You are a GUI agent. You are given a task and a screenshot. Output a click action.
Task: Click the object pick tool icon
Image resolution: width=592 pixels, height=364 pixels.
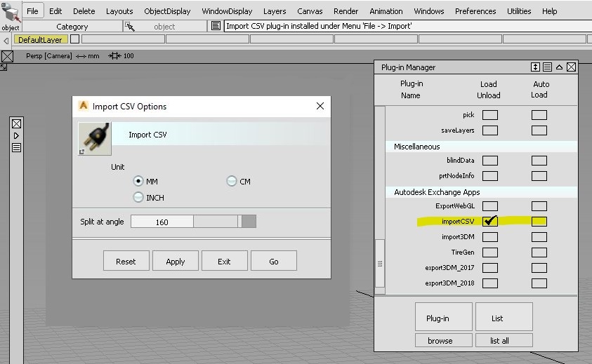point(11,13)
